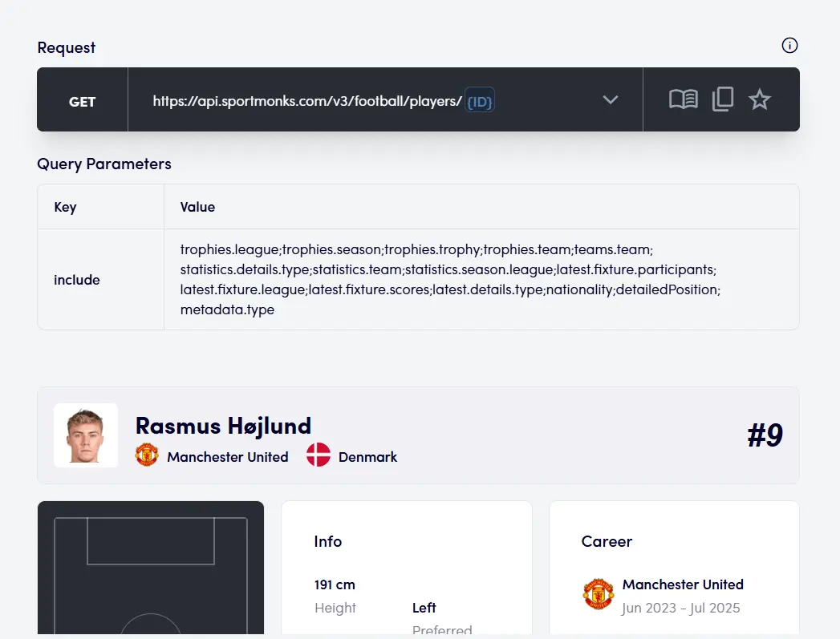Click the Manchester United text in player header
840x639 pixels.
pyautogui.click(x=228, y=457)
